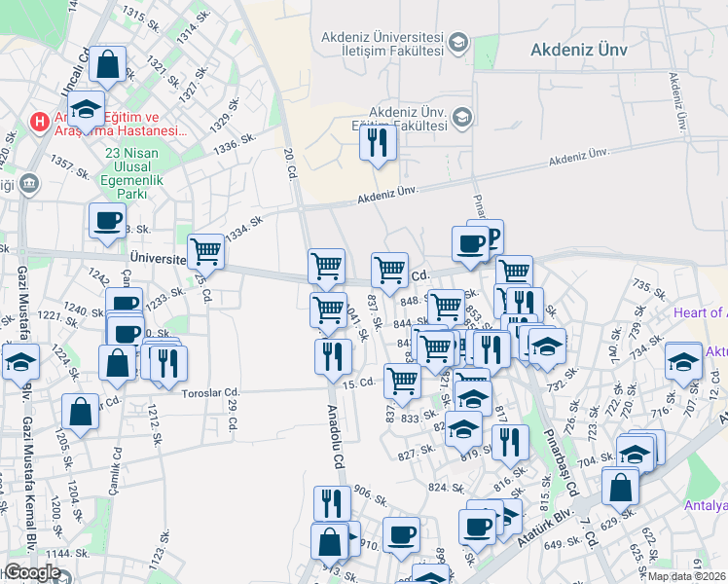
Task: Open the museum pin near 1357. Sk
Action: click(x=29, y=184)
